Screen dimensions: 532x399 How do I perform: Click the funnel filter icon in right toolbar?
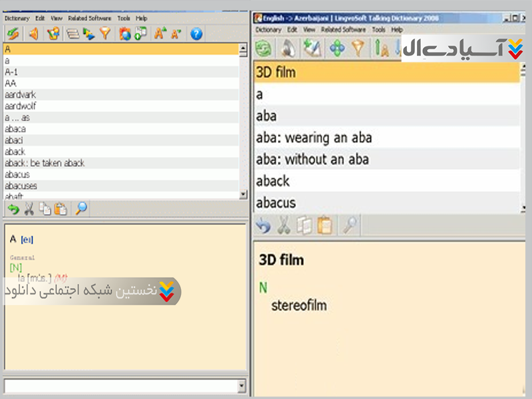[358, 49]
